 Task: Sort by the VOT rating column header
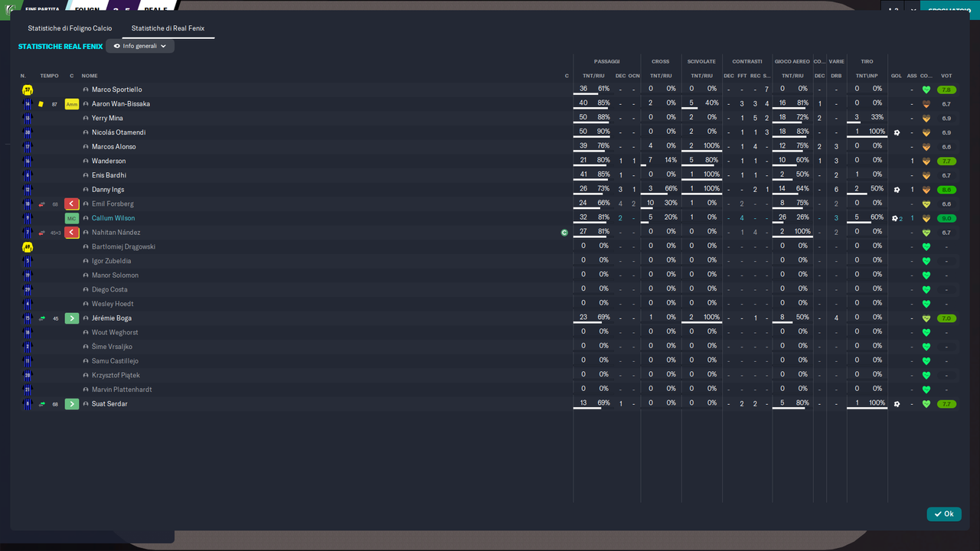click(x=946, y=76)
